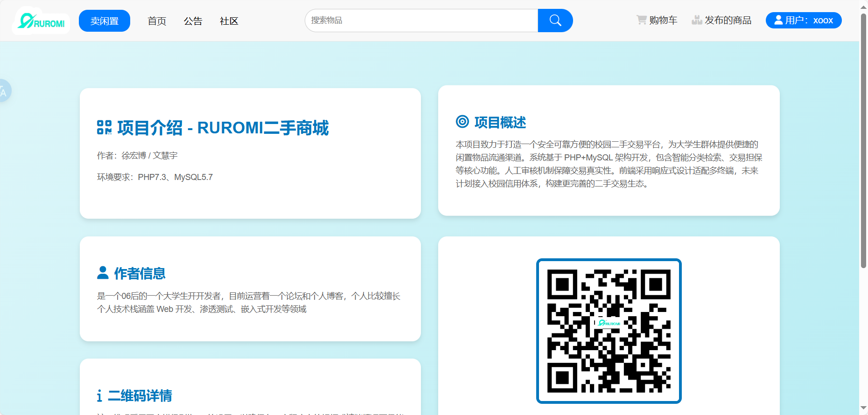The height and width of the screenshot is (415, 868).
Task: Click the shopping cart icon
Action: click(x=642, y=20)
